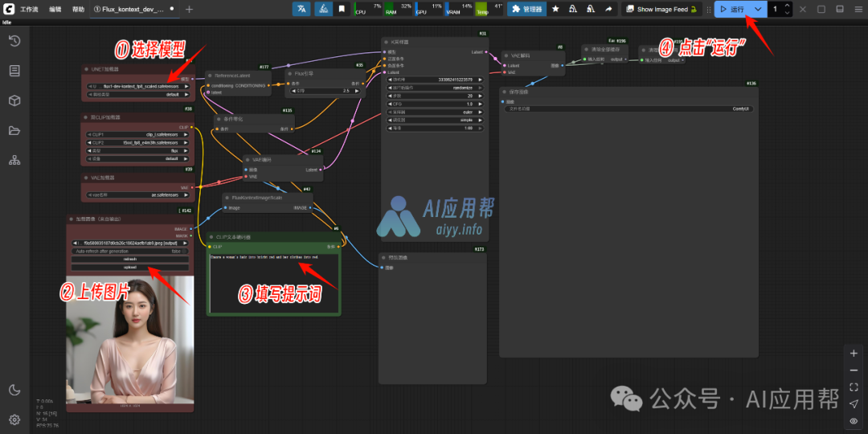Viewport: 868px width, 434px height.
Task: Click the loaded woman portrait preview image
Action: point(130,339)
